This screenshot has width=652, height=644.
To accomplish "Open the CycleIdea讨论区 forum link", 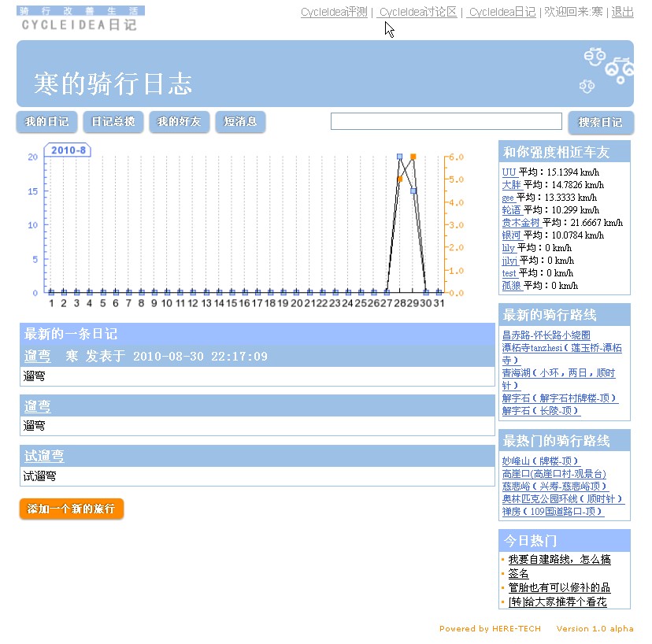I will tap(417, 12).
